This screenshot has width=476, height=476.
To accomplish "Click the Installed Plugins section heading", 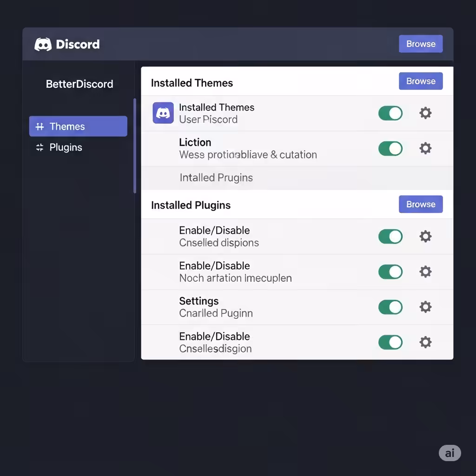I will (191, 205).
